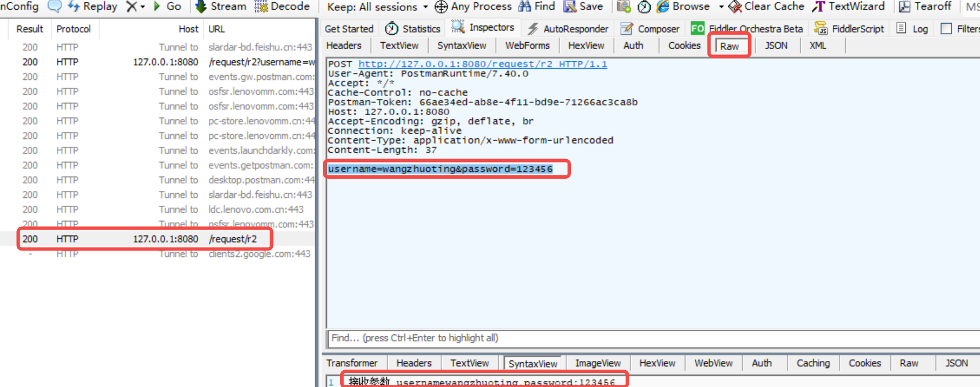Select the ldc.lenovo.com.cn:443 session
Viewport: 980px width, 387px height.
point(158,209)
